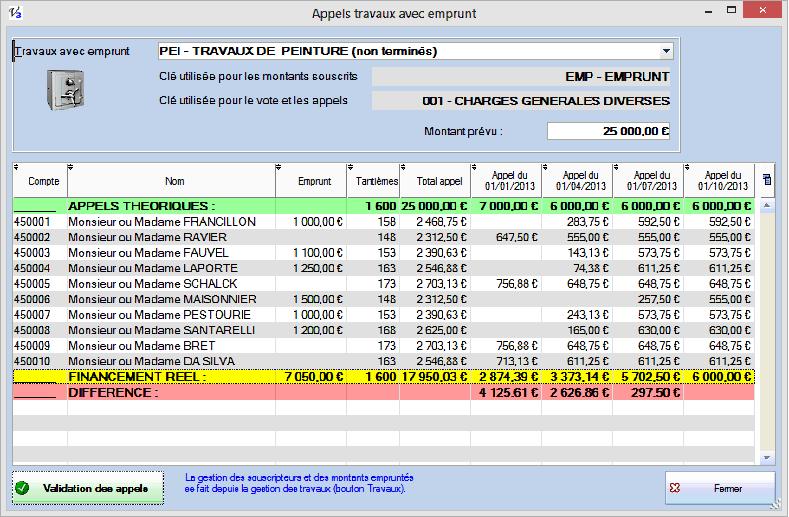Click sort arrows on Appel du 01/10/2013

[x=687, y=167]
